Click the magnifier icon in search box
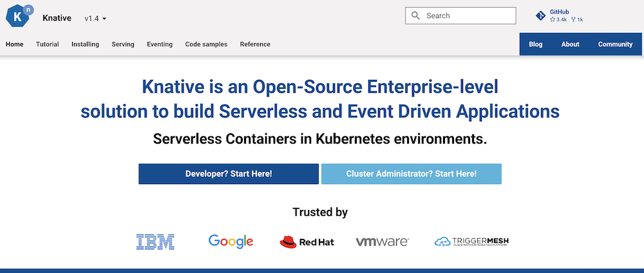Viewport: 644px width, 273px height. tap(415, 15)
